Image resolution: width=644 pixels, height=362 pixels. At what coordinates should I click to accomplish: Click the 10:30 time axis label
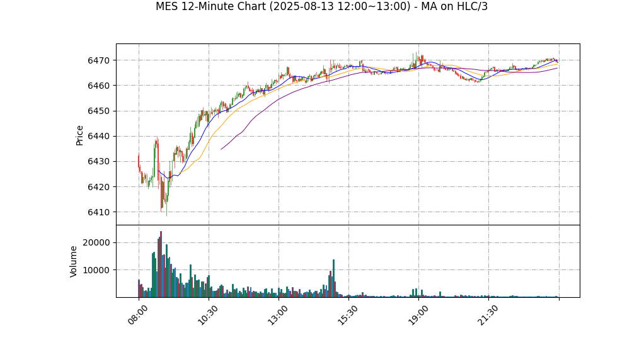coord(207,315)
